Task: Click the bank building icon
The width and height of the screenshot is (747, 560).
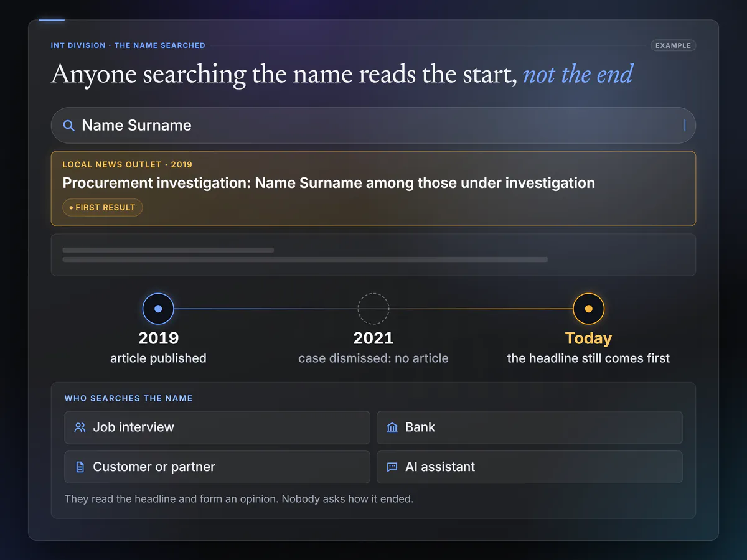Action: (392, 427)
